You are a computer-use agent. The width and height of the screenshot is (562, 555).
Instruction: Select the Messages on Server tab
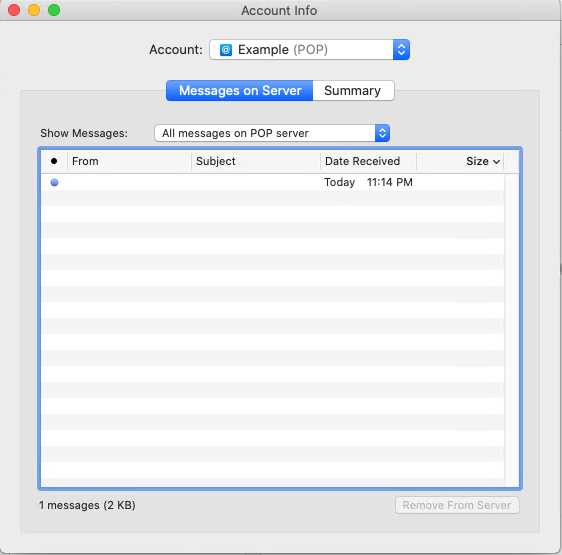point(240,91)
